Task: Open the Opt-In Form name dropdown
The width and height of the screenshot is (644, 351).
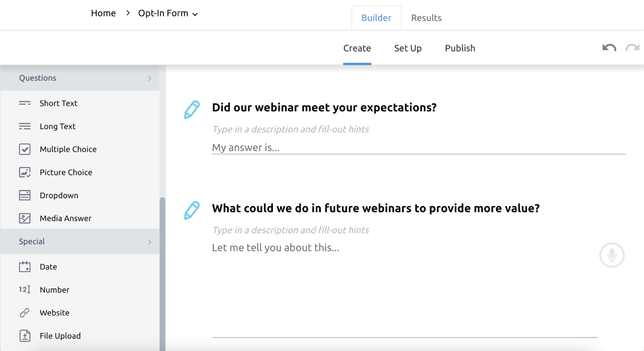Action: pyautogui.click(x=196, y=13)
